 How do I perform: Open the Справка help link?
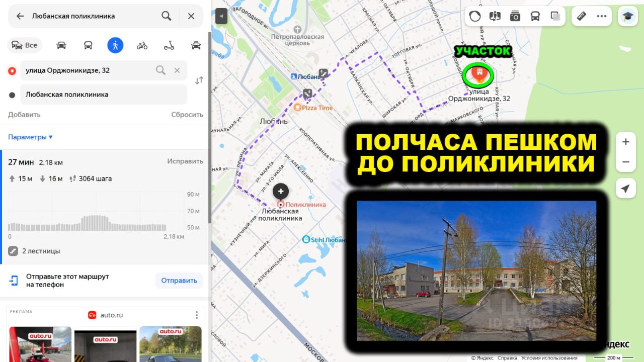(507, 358)
